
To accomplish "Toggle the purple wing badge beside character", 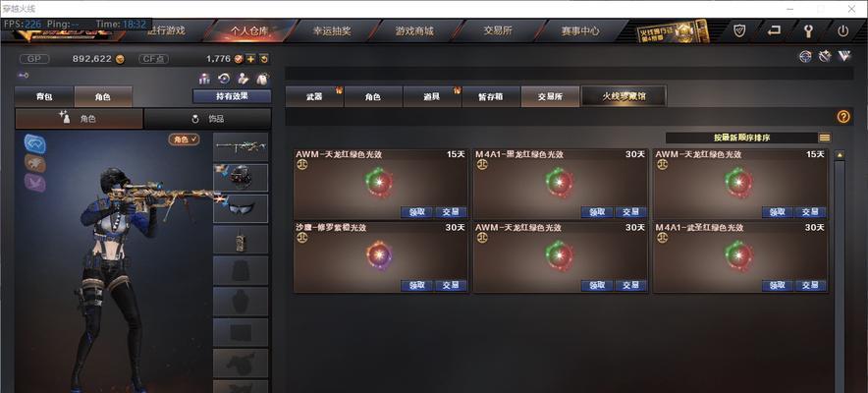I will point(35,183).
